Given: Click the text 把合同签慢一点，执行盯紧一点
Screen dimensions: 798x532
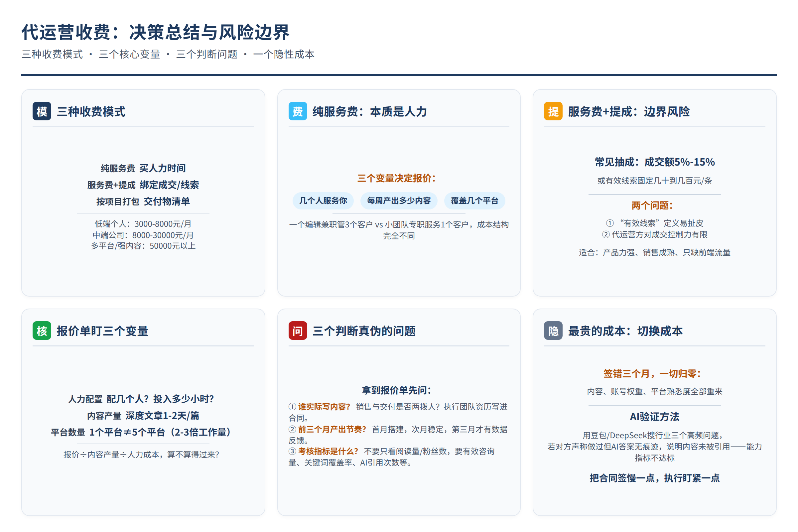Looking at the screenshot, I should click(x=654, y=478).
